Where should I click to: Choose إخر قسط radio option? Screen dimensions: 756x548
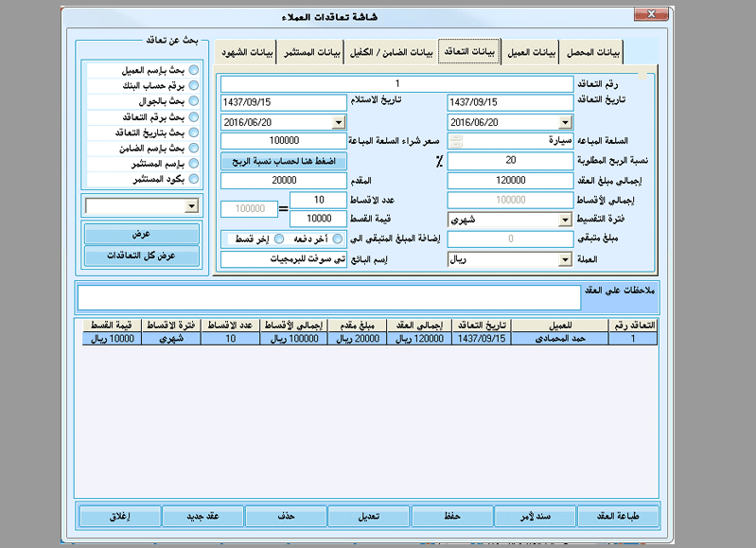click(279, 239)
